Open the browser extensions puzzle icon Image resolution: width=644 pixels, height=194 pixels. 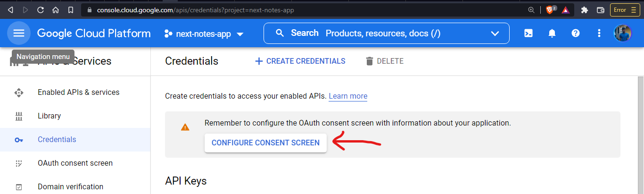(585, 9)
